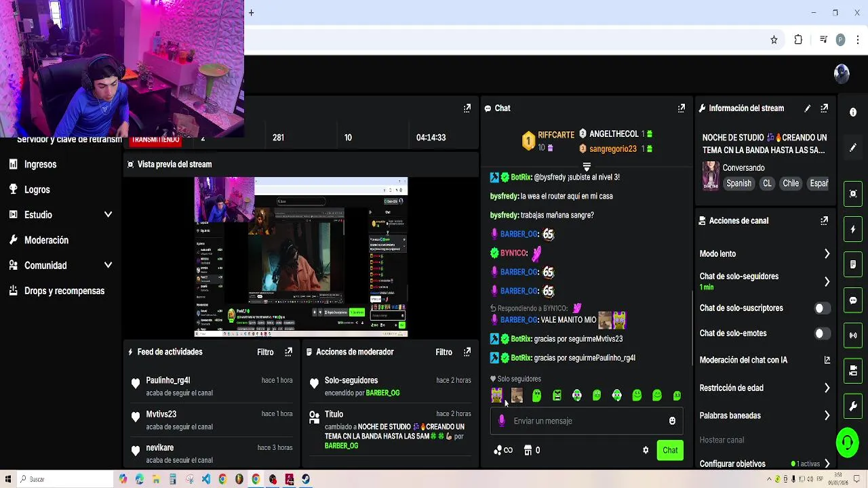Open the emoji picker in message box
The image size is (868, 488).
coord(672,421)
